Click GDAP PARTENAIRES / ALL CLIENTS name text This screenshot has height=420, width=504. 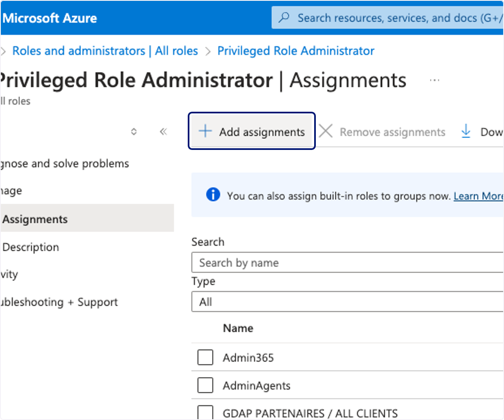[310, 413]
